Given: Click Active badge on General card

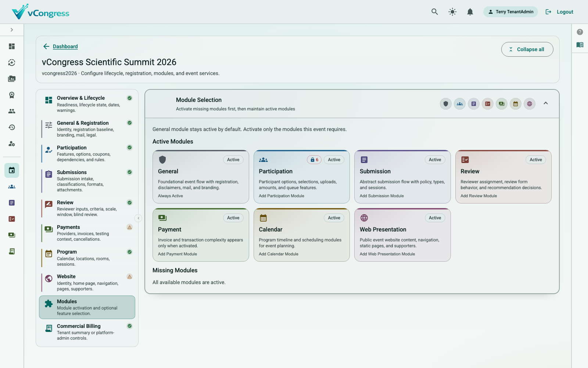Looking at the screenshot, I should tap(233, 160).
